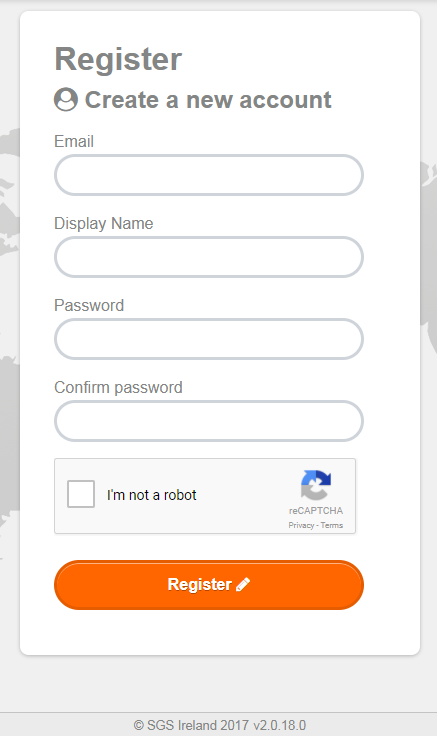The width and height of the screenshot is (437, 736).
Task: Focus the Email input field
Action: click(209, 175)
